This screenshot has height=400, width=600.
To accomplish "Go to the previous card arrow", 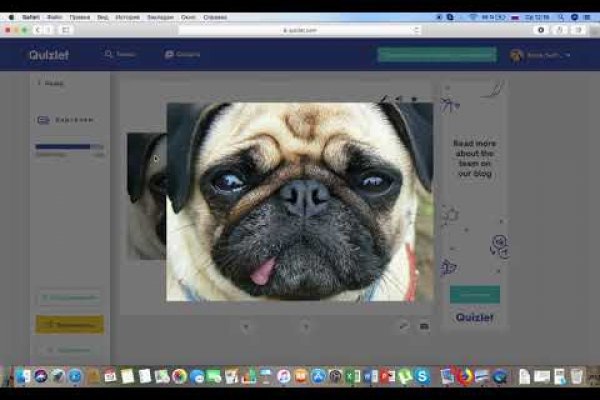I will click(x=246, y=326).
